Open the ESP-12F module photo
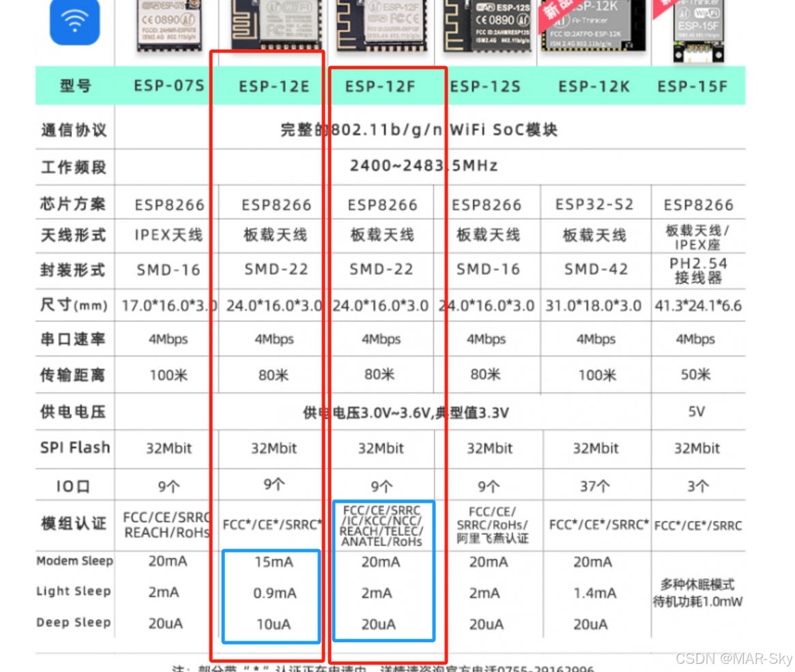795x672 pixels. 381,25
